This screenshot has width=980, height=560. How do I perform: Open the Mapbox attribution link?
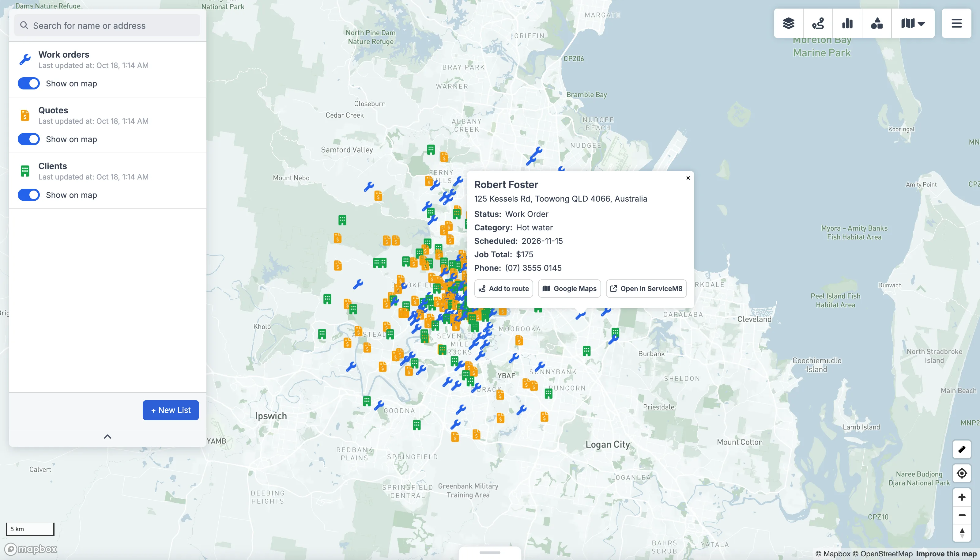point(833,554)
